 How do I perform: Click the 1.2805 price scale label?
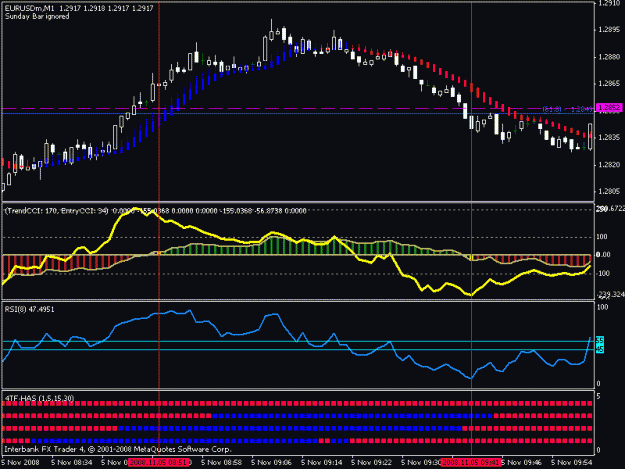click(x=609, y=192)
